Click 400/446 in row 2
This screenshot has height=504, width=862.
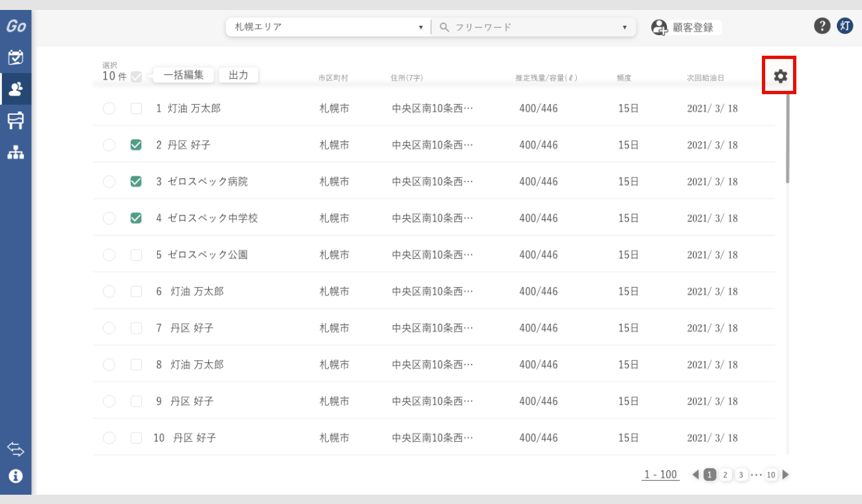pyautogui.click(x=538, y=145)
